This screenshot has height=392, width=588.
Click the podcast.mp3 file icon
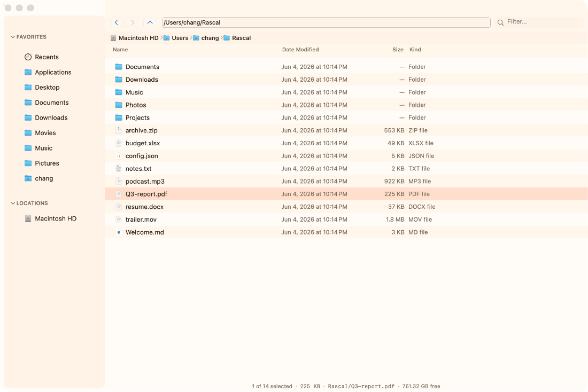click(x=119, y=182)
